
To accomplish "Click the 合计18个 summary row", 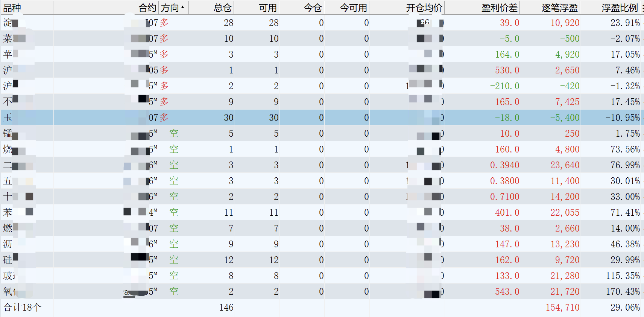I will (23, 308).
